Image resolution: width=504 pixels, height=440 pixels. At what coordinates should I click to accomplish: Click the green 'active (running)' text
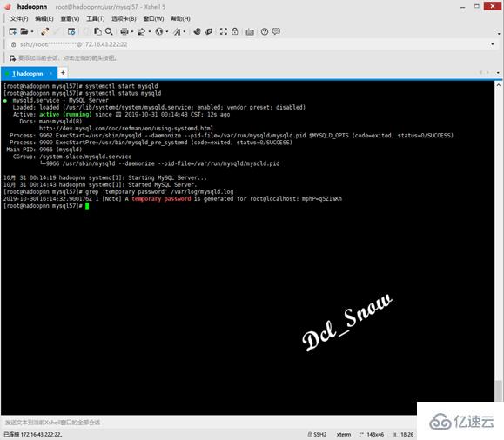coord(65,114)
